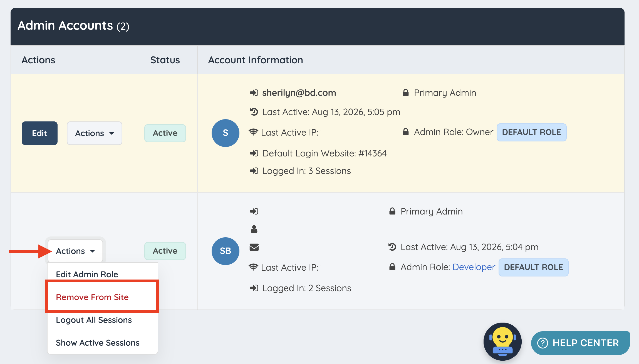Viewport: 639px width, 364px height.
Task: Click the Active status badge for sherilyn@bd.com
Action: 165,133
